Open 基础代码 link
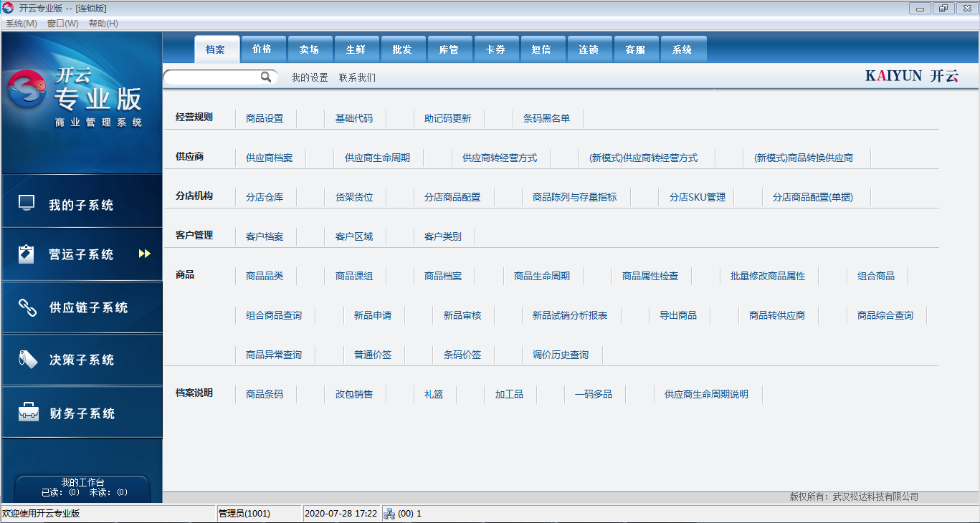 (354, 118)
